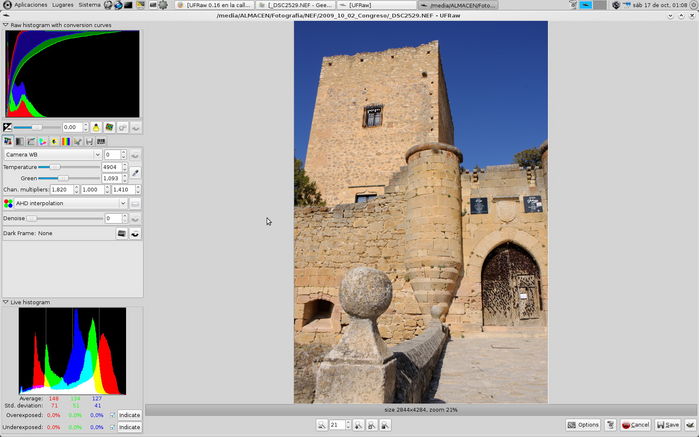The width and height of the screenshot is (699, 437).
Task: Reset denoise threshold to default
Action: click(x=135, y=218)
